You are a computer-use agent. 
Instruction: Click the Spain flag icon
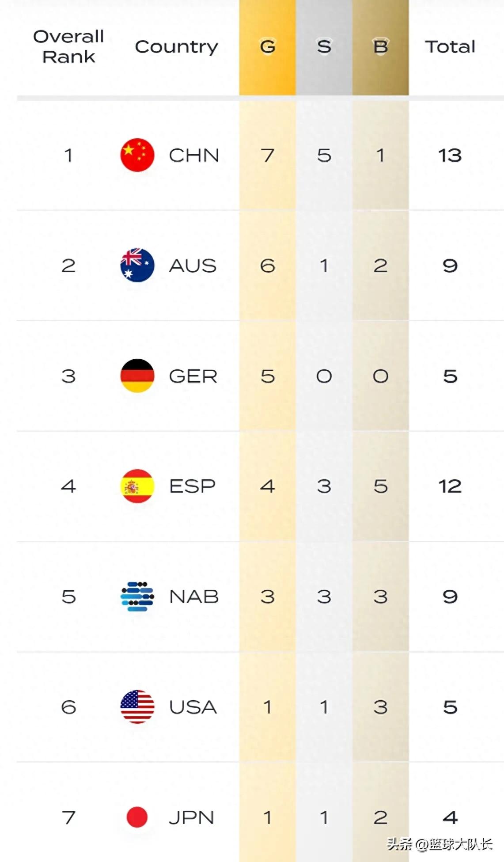(x=137, y=486)
